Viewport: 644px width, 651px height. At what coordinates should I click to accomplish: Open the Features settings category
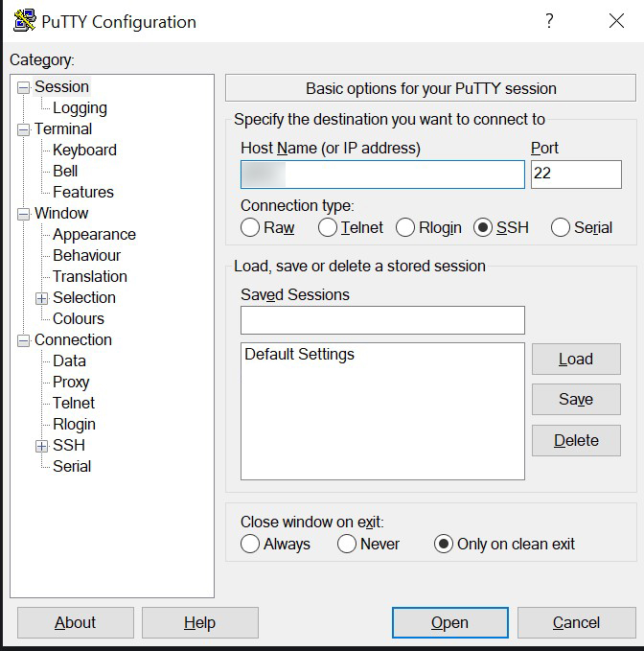pyautogui.click(x=83, y=192)
